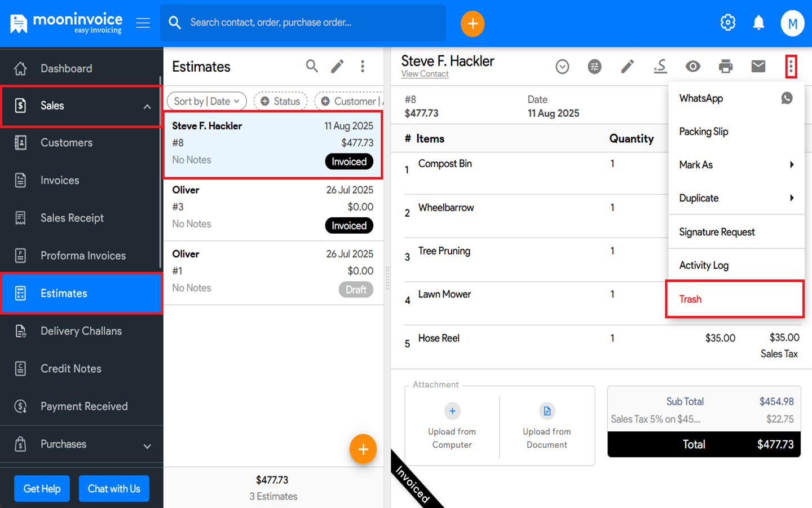Click the signature icon in estimate toolbar

[660, 67]
